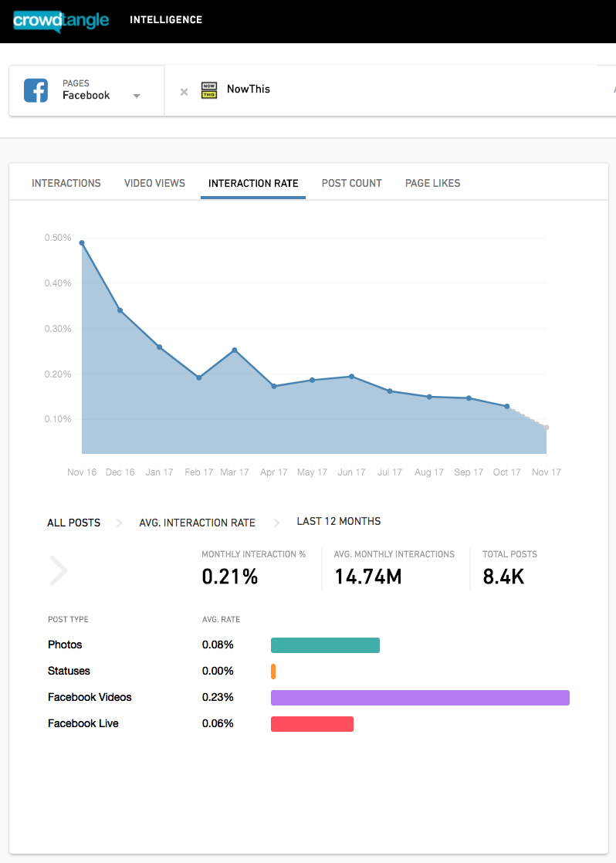The height and width of the screenshot is (863, 616).
Task: Open the Intelligence section in header
Action: click(166, 20)
